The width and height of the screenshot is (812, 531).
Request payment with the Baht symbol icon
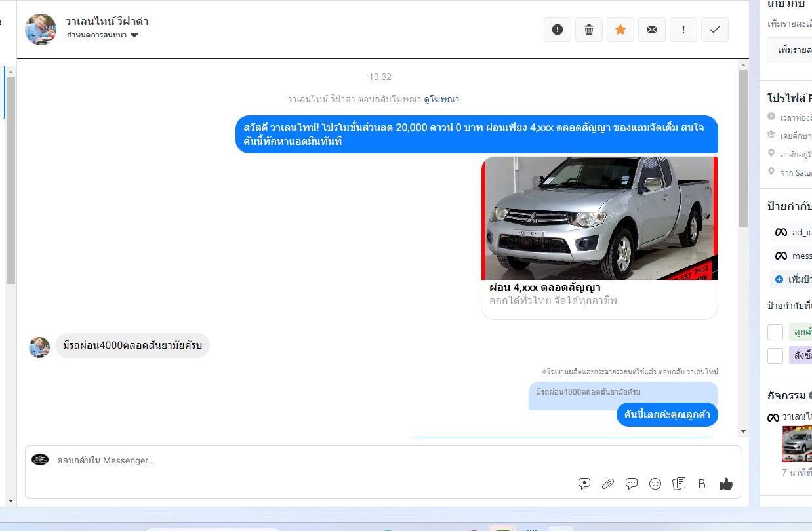click(x=702, y=484)
